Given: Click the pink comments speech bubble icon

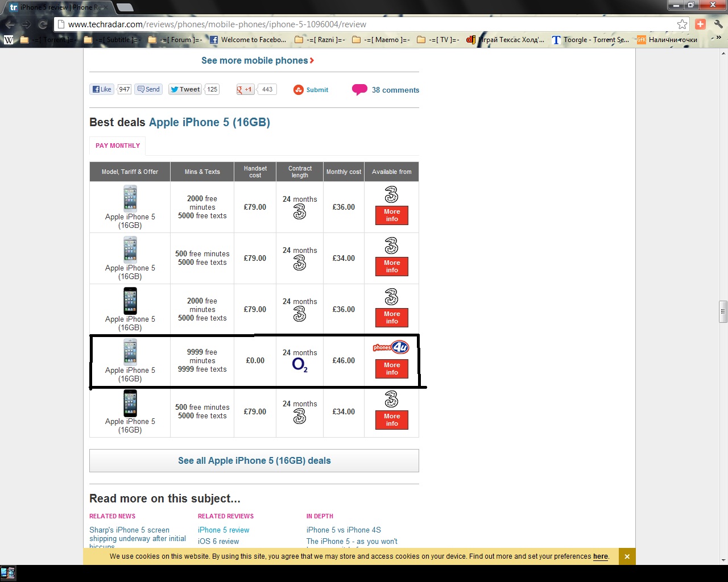Looking at the screenshot, I should (359, 90).
